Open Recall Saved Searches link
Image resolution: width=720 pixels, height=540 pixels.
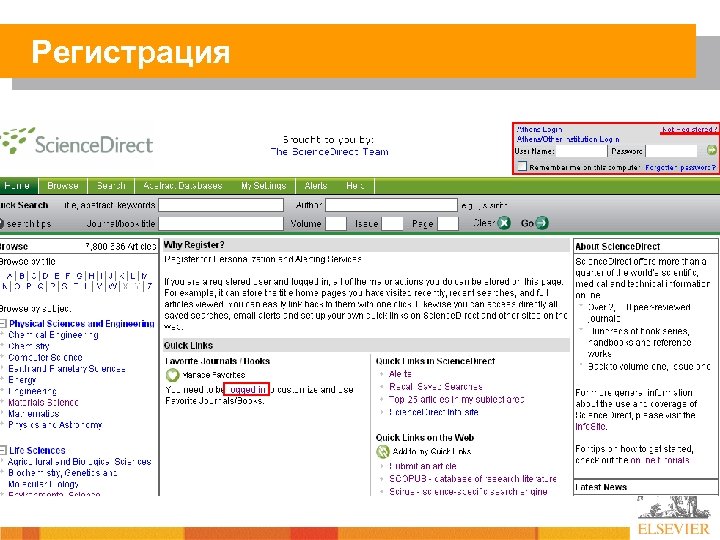tap(435, 387)
